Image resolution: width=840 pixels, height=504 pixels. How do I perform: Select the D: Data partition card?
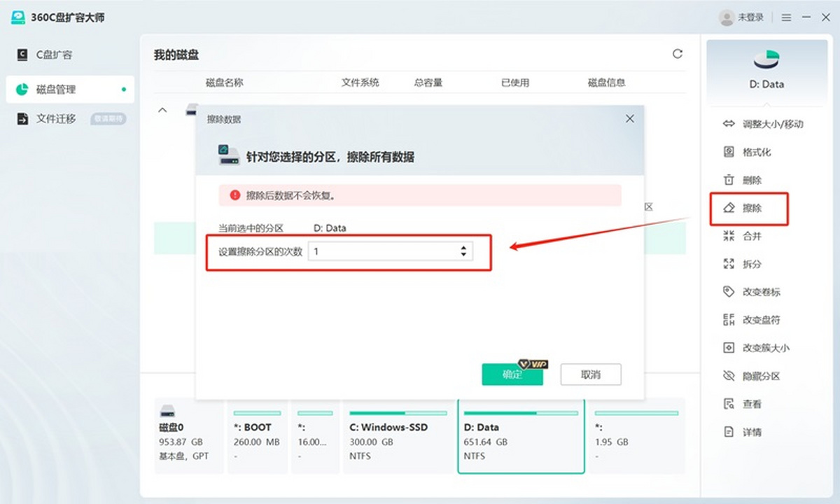(521, 436)
